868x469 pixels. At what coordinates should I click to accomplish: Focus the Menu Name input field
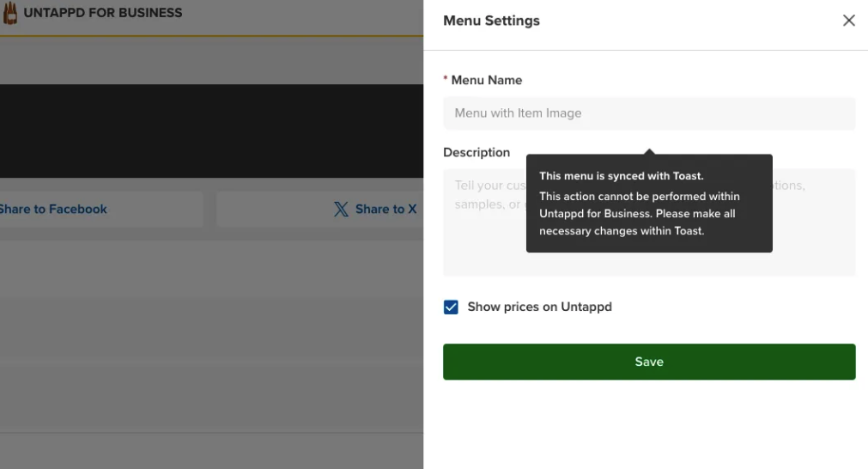point(649,113)
